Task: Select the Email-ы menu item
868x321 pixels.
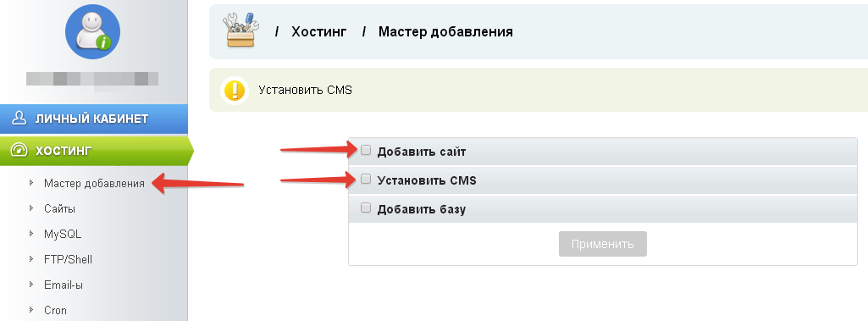Action: coord(64,285)
